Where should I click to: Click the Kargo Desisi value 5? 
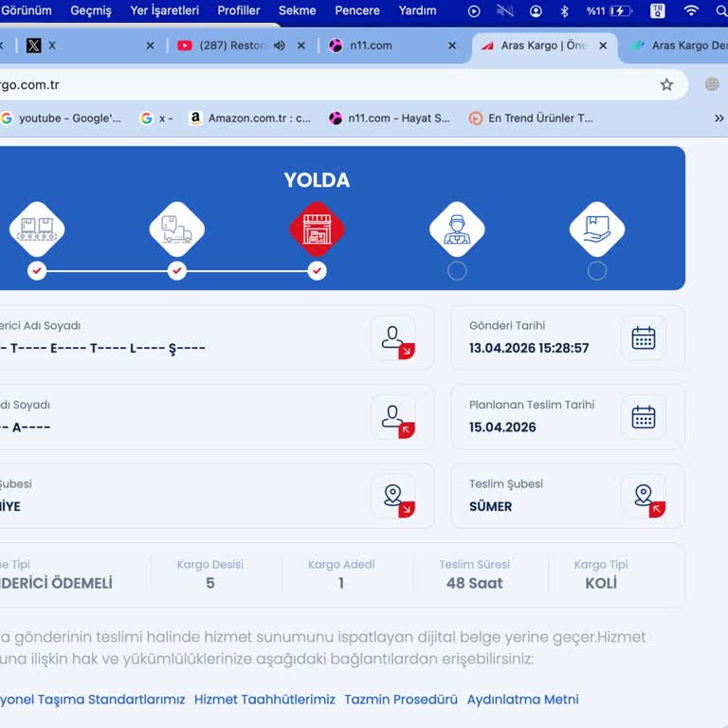[210, 583]
